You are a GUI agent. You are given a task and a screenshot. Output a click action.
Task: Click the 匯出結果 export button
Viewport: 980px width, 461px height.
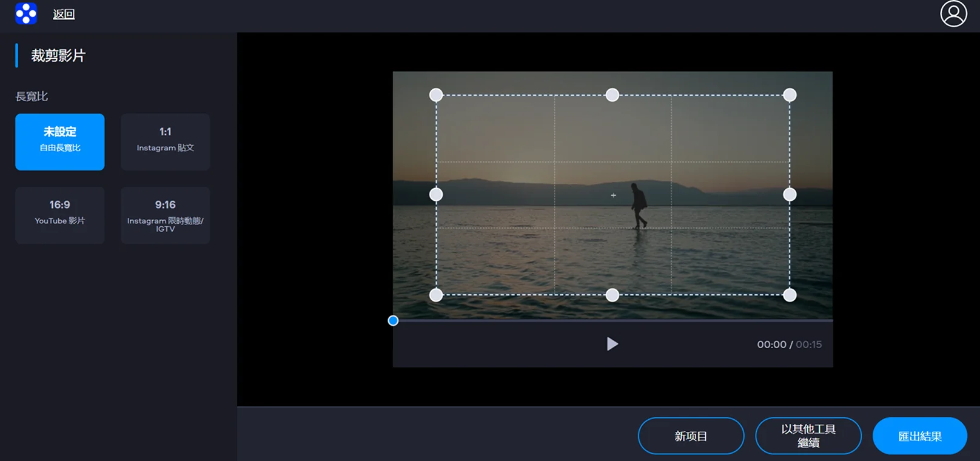(919, 436)
